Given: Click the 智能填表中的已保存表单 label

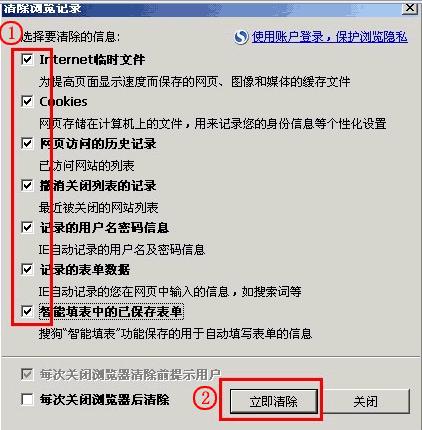Looking at the screenshot, I should [111, 312].
